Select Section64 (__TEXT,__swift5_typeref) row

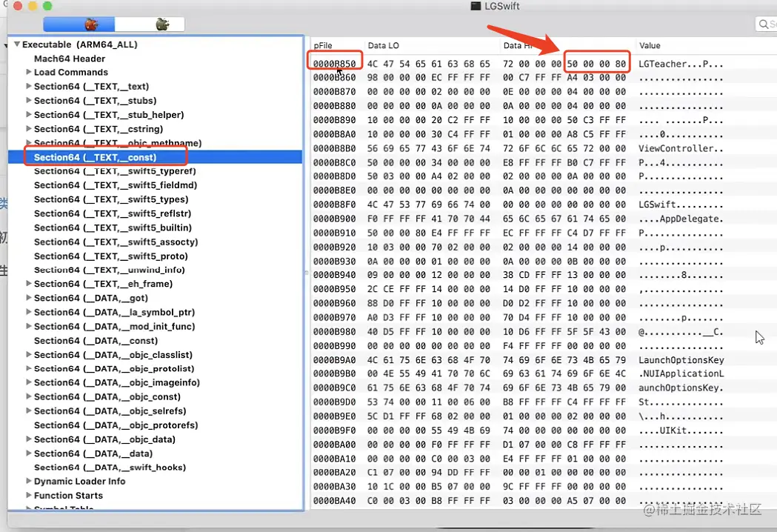point(155,171)
